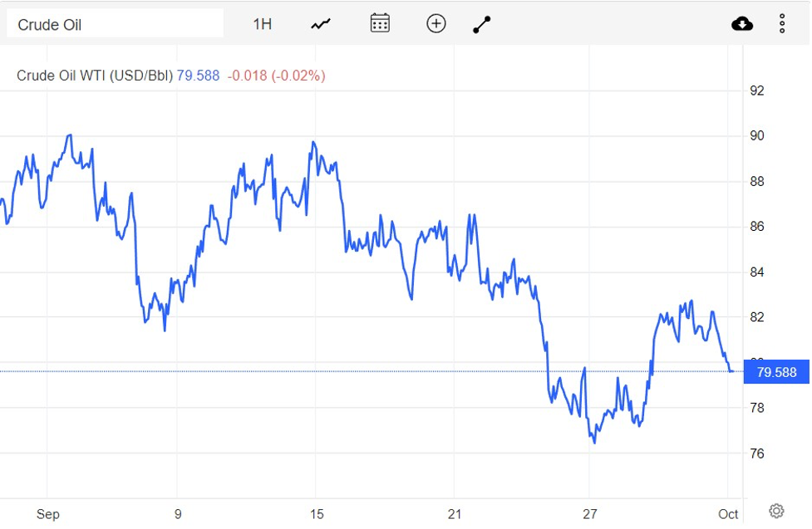The width and height of the screenshot is (812, 529).
Task: Click the 90 price level on axis
Action: [757, 135]
